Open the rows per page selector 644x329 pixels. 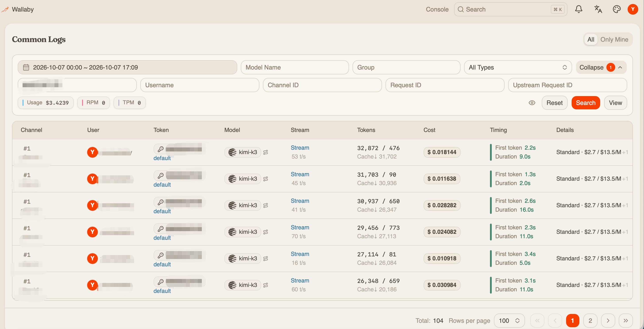(x=509, y=321)
